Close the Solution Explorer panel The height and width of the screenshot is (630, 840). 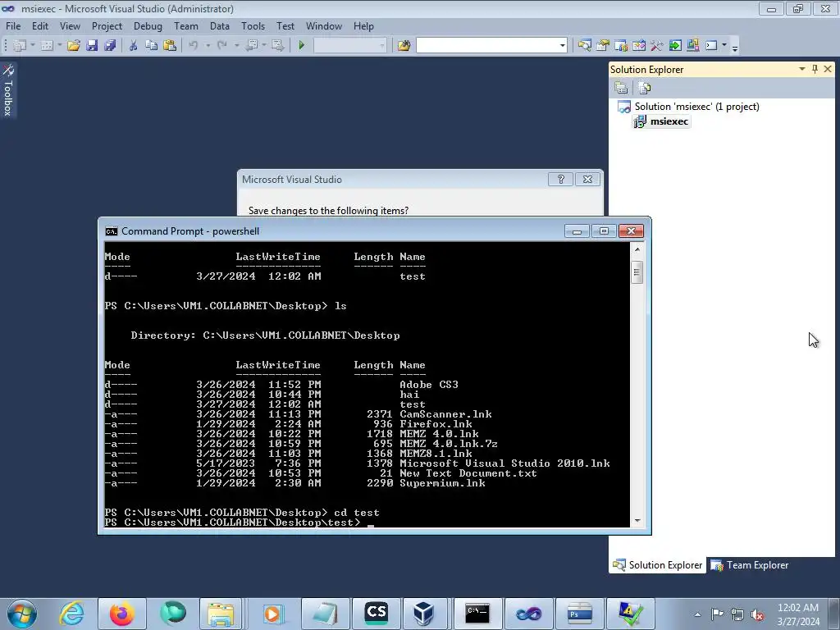tap(828, 69)
